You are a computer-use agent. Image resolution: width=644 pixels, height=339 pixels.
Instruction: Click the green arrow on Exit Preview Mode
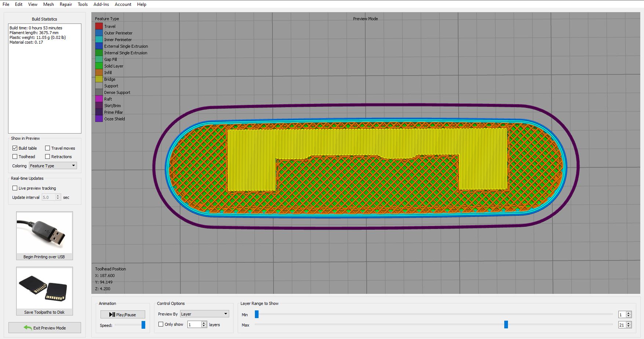click(28, 328)
